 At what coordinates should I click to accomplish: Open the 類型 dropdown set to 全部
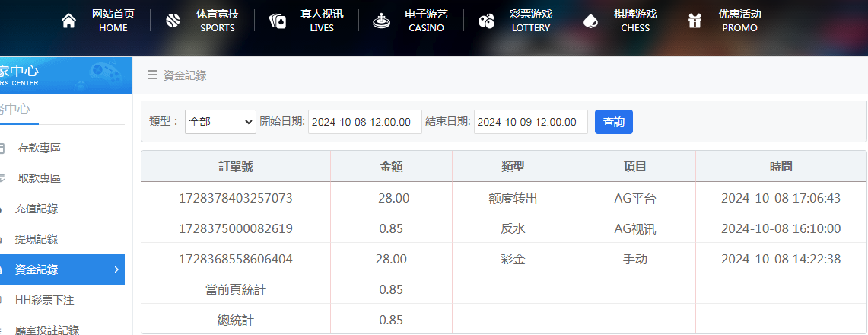pos(221,122)
